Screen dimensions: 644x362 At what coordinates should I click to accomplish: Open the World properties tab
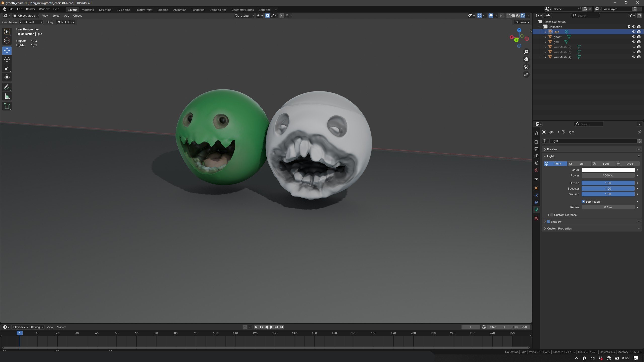click(536, 170)
